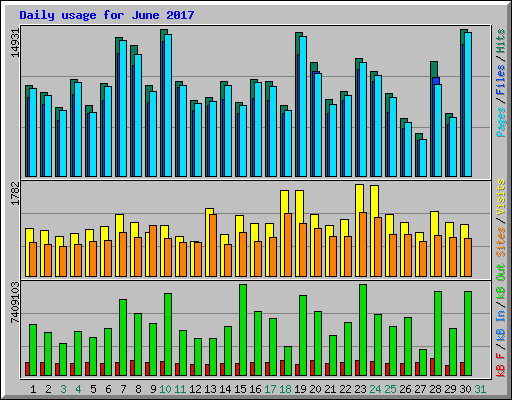Click the cyan pages bar for day 19

[303, 106]
